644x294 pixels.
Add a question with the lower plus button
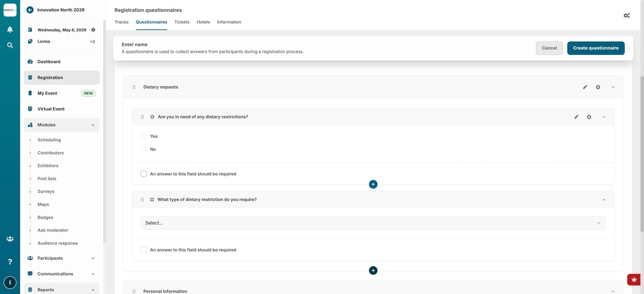[x=373, y=270]
